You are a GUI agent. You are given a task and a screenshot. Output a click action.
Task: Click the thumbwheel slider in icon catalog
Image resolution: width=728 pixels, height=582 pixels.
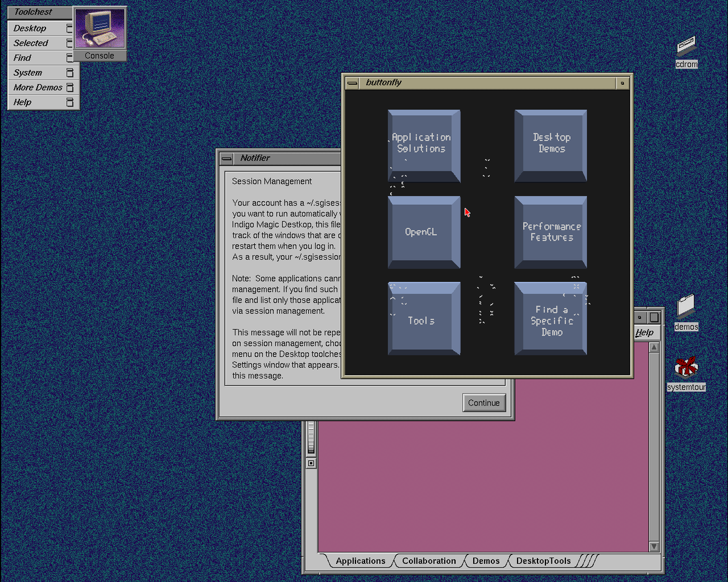311,437
